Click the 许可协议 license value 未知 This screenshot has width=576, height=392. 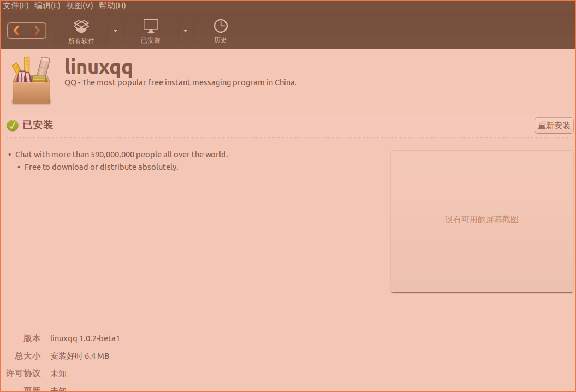coord(58,373)
